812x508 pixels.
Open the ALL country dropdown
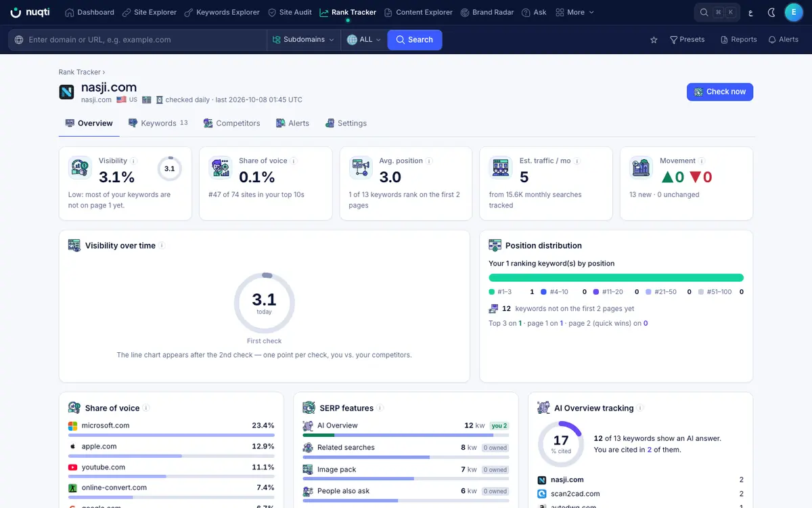point(363,40)
